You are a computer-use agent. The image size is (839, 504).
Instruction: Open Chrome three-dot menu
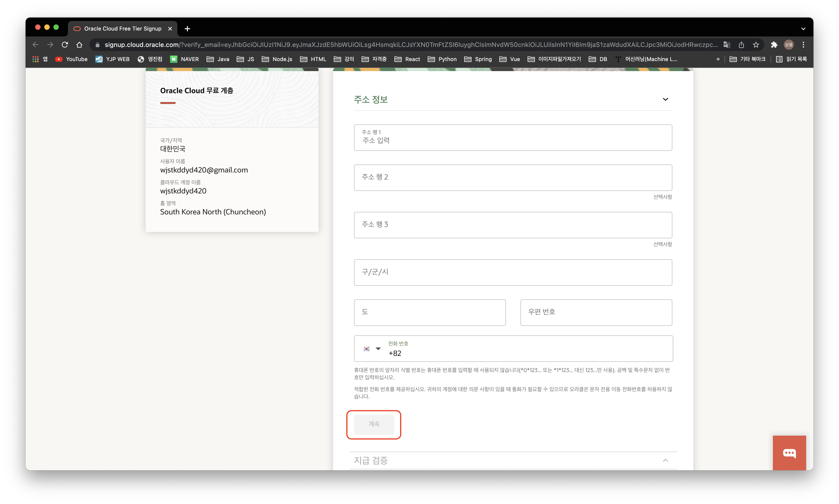[803, 44]
